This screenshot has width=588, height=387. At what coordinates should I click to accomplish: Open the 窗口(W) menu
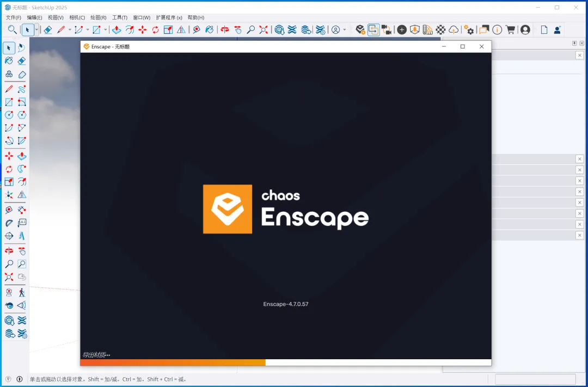[142, 17]
